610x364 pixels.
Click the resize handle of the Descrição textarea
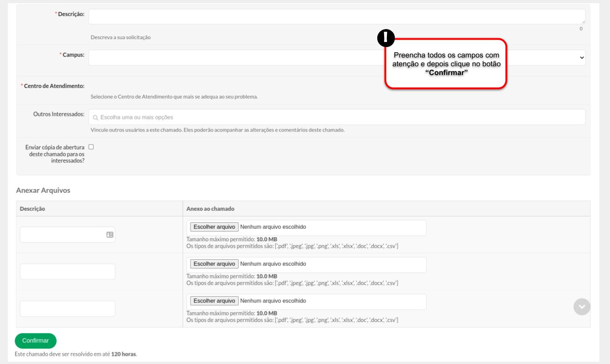click(583, 22)
